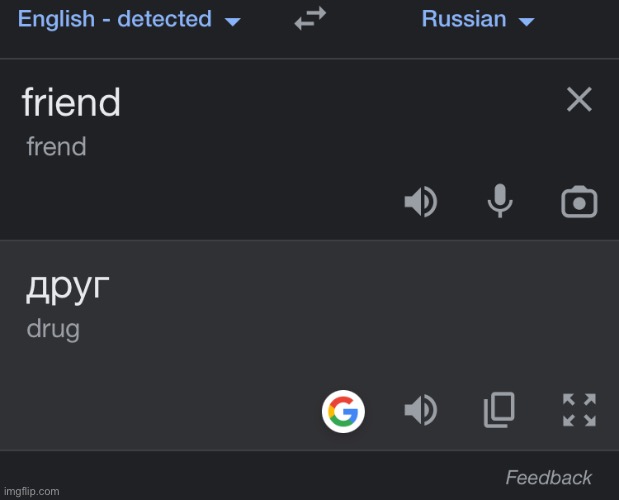Viewport: 619px width, 500px height.
Task: Listen to the English source pronunciation
Action: (x=420, y=202)
